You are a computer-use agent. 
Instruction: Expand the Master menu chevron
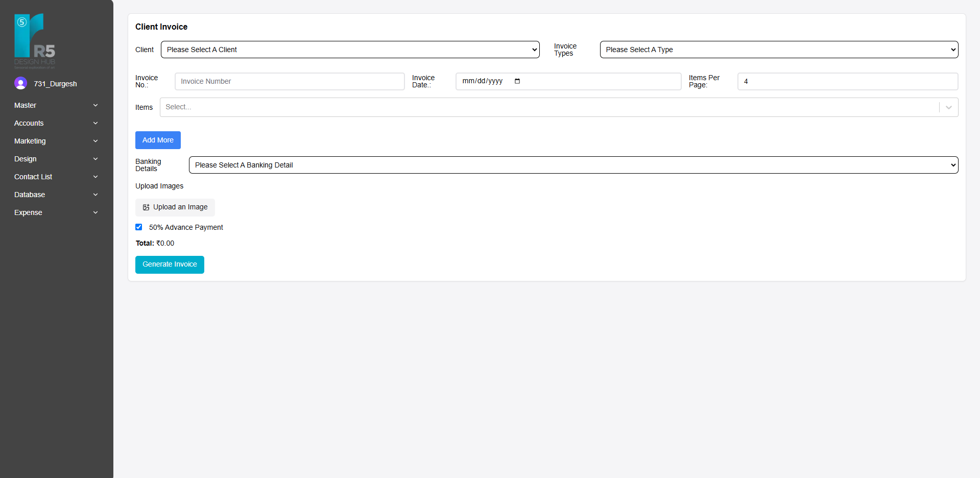point(95,105)
